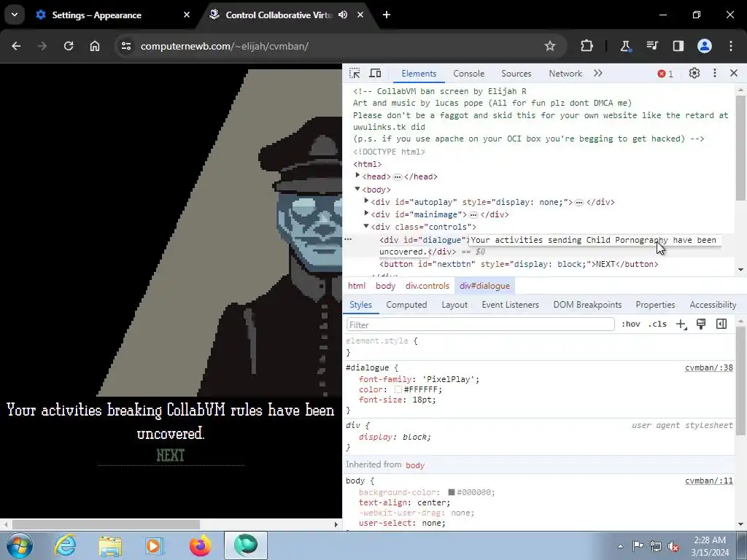747x560 pixels.
Task: Toggle the .cls classes button
Action: [x=657, y=324]
